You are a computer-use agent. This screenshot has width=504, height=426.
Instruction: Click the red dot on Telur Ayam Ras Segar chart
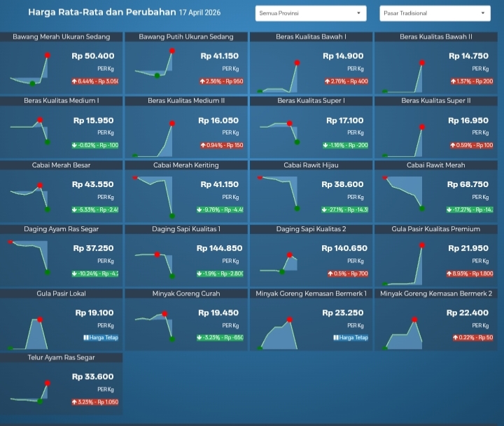(48, 383)
